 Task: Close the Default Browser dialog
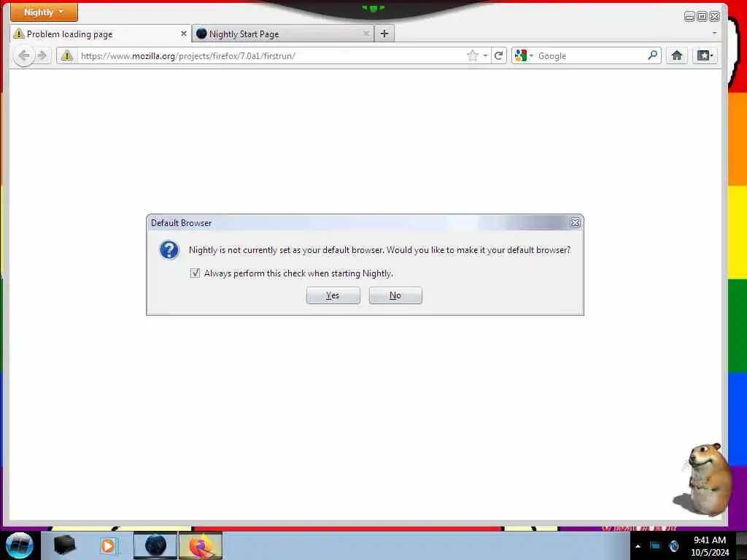coord(575,223)
